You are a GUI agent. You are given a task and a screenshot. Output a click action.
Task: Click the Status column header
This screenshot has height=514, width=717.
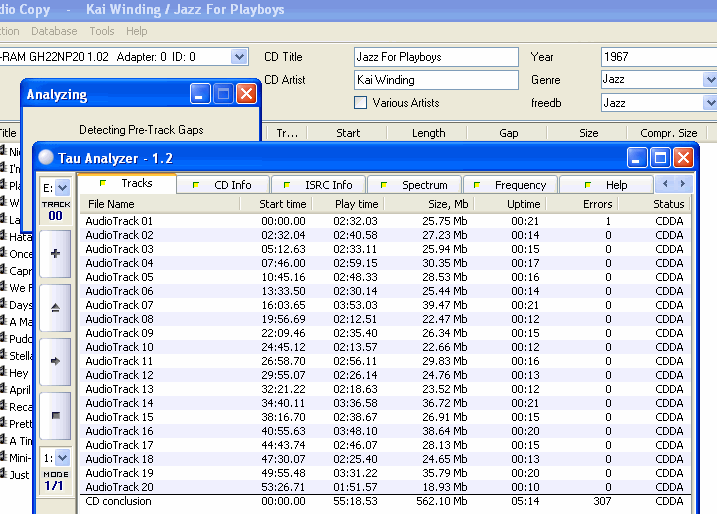(654, 204)
